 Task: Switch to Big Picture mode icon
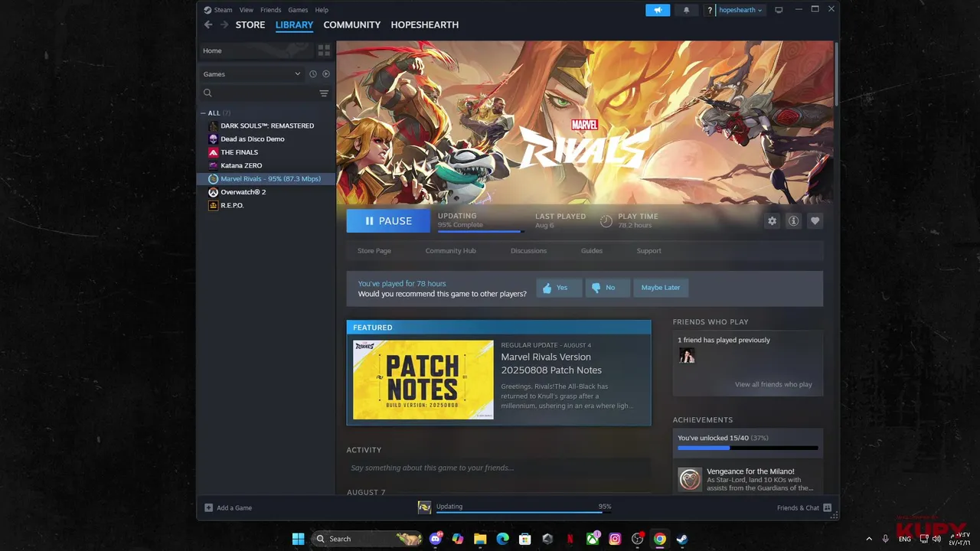[x=779, y=10]
